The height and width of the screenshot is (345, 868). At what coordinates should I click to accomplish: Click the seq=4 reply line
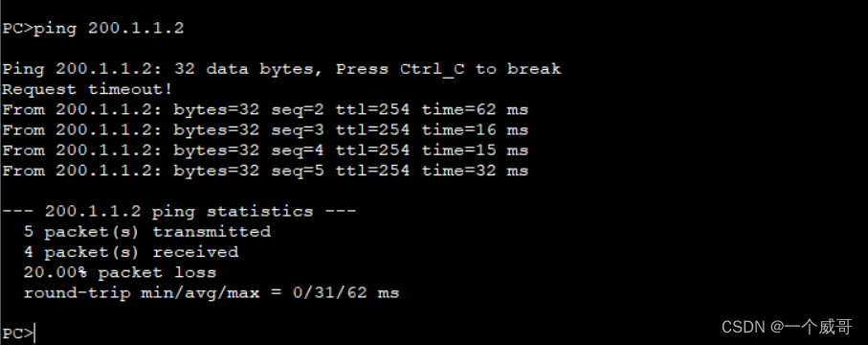[265, 150]
